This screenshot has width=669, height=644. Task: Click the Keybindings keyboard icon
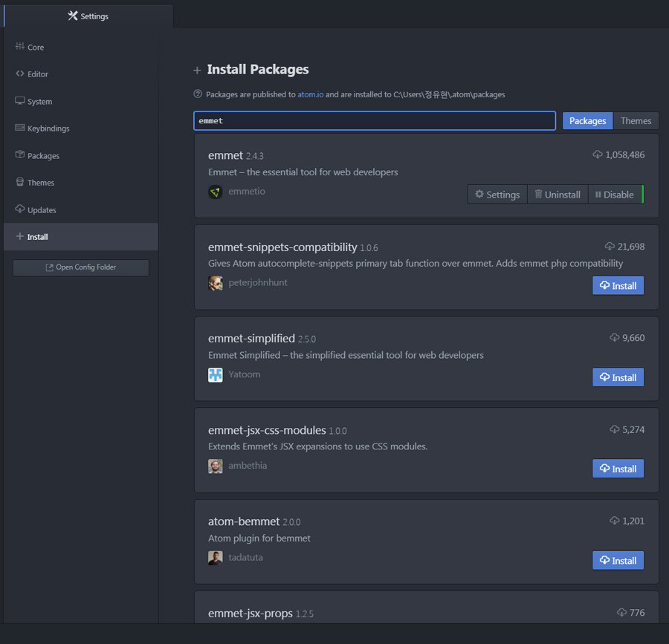(19, 128)
